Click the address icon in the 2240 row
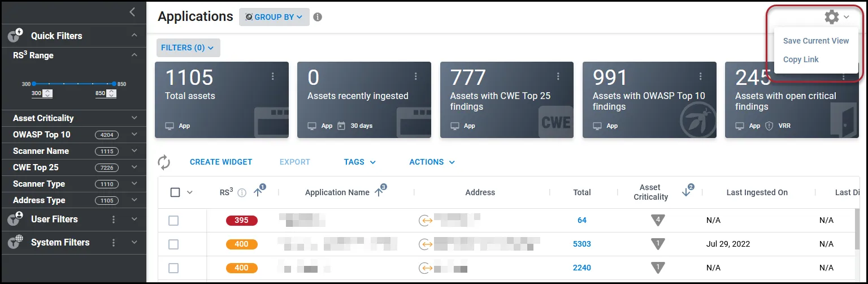868x284 pixels. pyautogui.click(x=425, y=268)
